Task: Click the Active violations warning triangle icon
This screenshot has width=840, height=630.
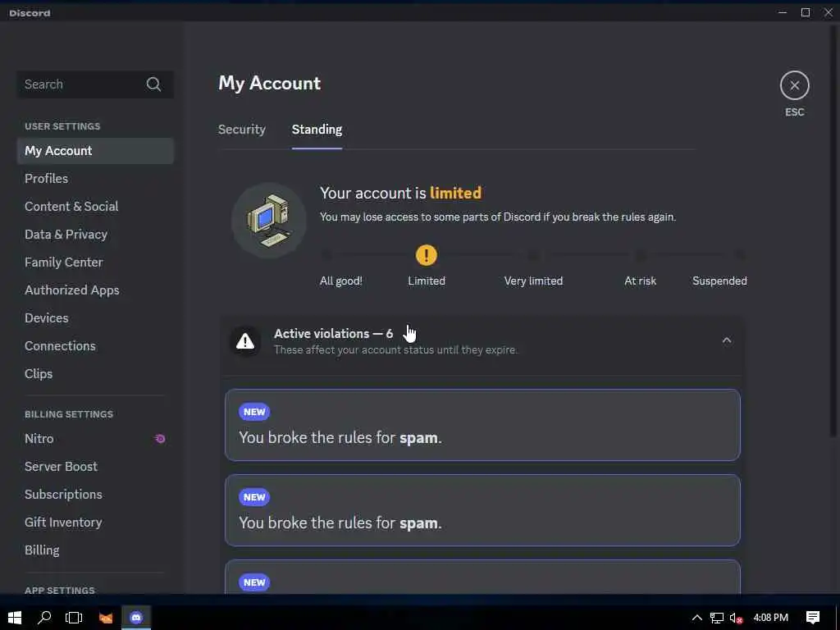Action: [x=245, y=340]
